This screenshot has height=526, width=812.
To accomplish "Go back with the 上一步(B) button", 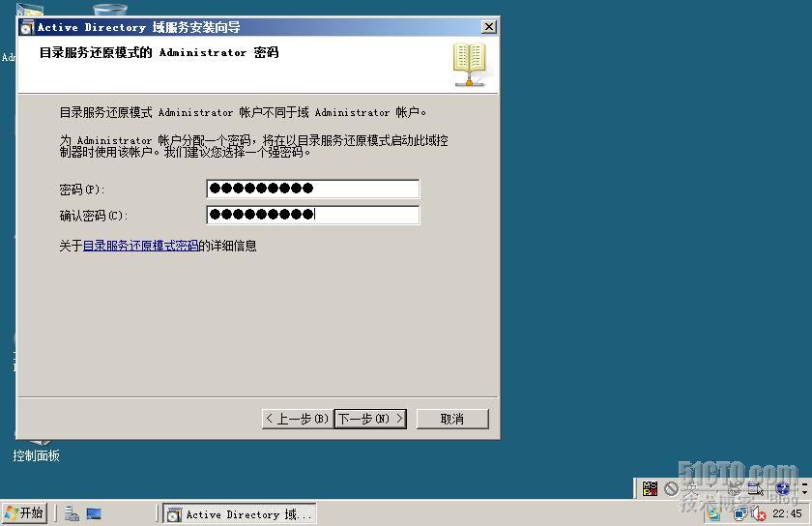I will [298, 419].
